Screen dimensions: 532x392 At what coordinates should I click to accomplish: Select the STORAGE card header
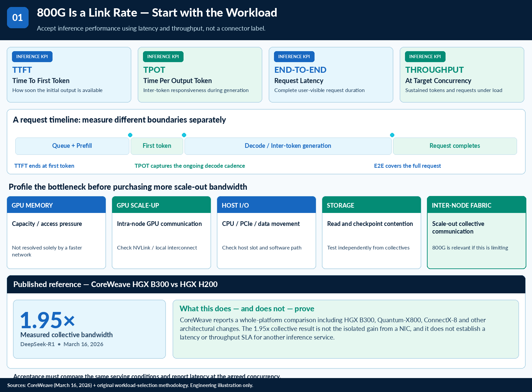point(372,205)
